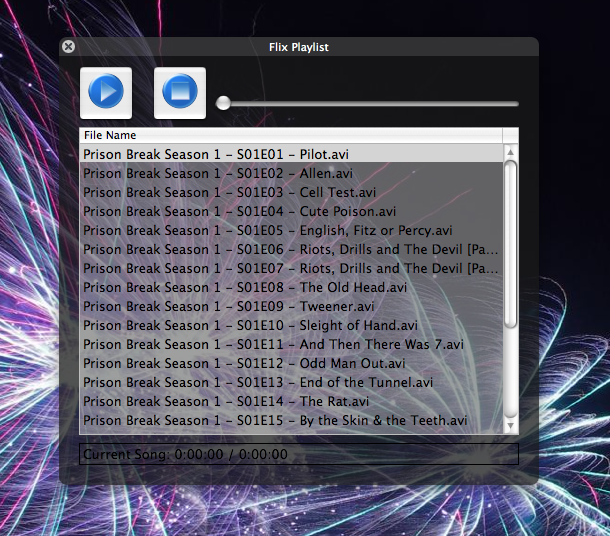Click the Current Song time status field
Viewport: 610px width, 536px height.
pyautogui.click(x=299, y=454)
